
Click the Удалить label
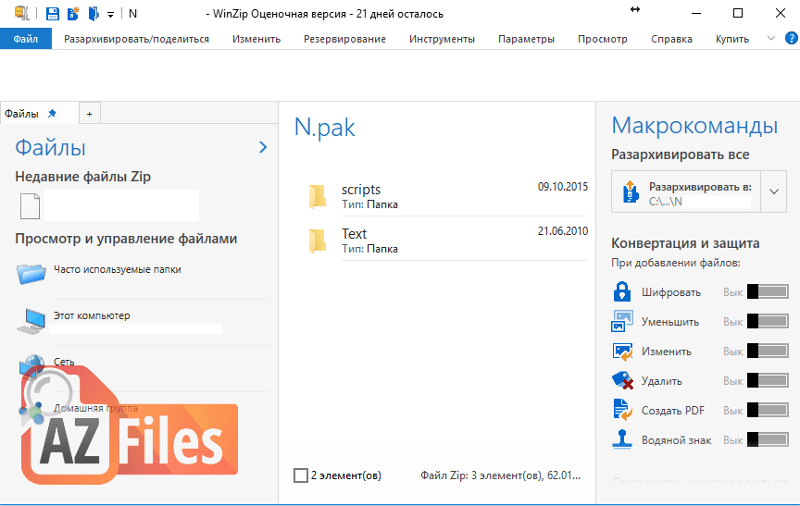pyautogui.click(x=661, y=381)
